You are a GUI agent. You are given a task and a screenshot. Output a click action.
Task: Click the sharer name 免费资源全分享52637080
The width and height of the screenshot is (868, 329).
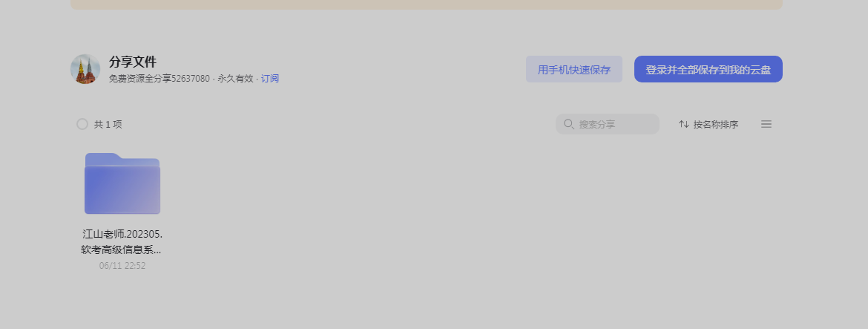160,79
